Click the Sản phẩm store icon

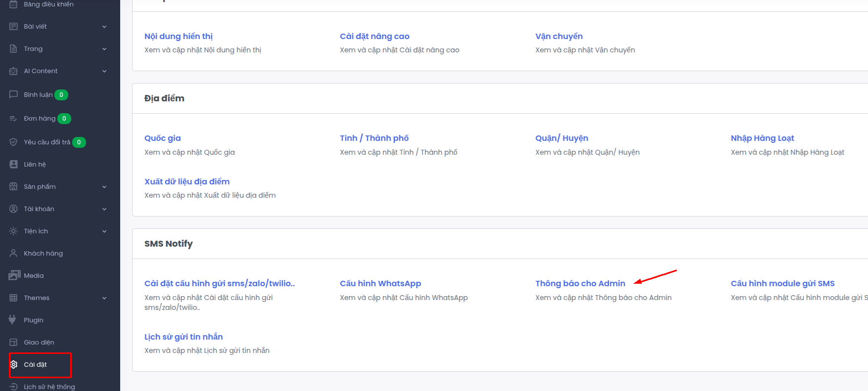click(13, 187)
